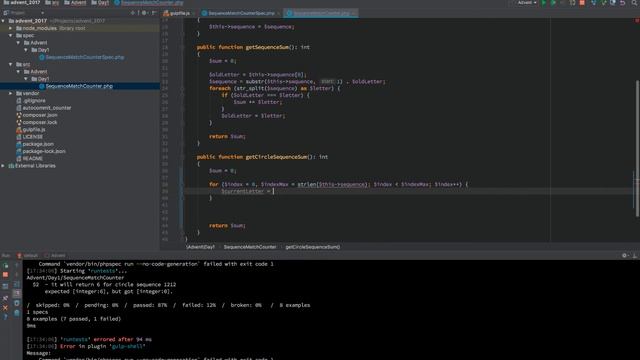Open Advent run configuration dropdown
Image resolution: width=640 pixels, height=360 pixels.
click(x=527, y=3)
